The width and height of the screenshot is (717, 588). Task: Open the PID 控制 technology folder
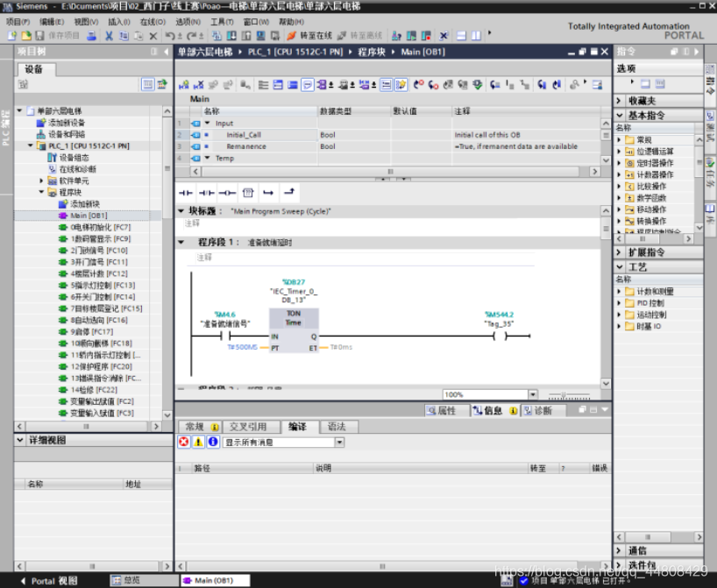click(x=650, y=303)
